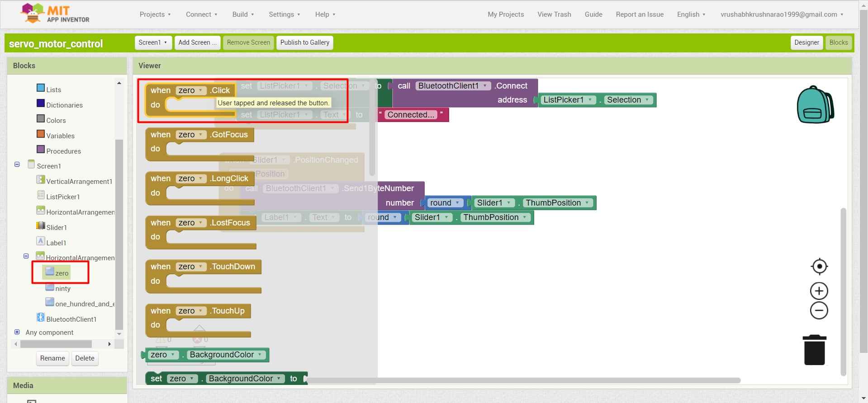Click the blocks tree vertical scrollbar
This screenshot has width=868, height=403.
click(119, 235)
